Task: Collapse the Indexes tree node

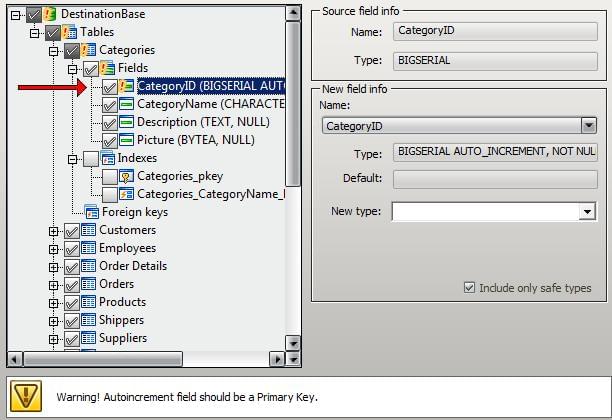Action: point(72,159)
